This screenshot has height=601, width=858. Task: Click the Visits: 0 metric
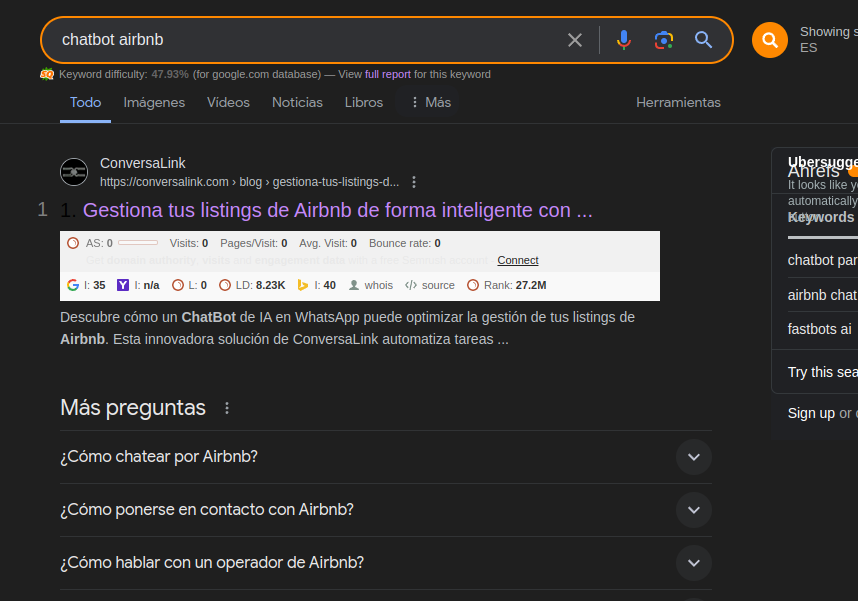click(x=189, y=243)
